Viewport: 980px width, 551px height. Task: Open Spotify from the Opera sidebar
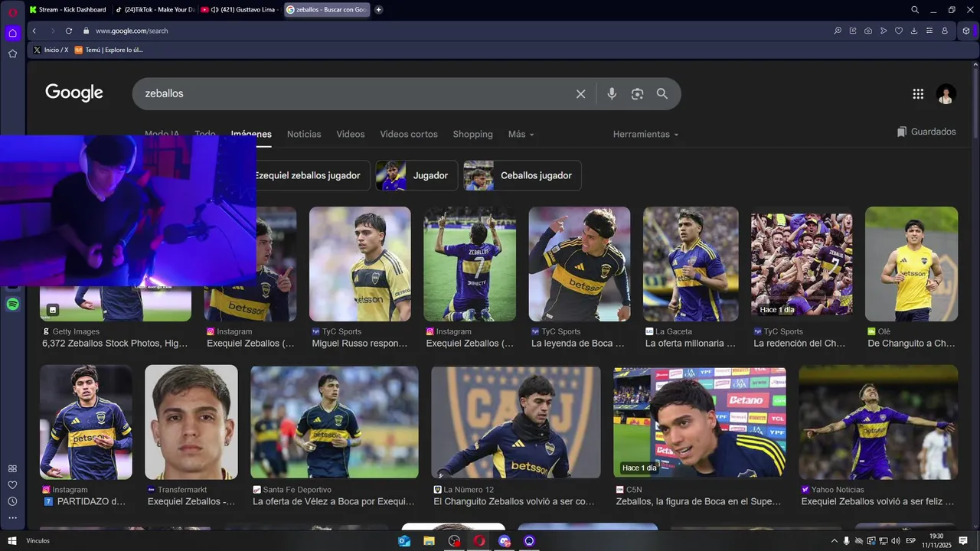pyautogui.click(x=12, y=305)
